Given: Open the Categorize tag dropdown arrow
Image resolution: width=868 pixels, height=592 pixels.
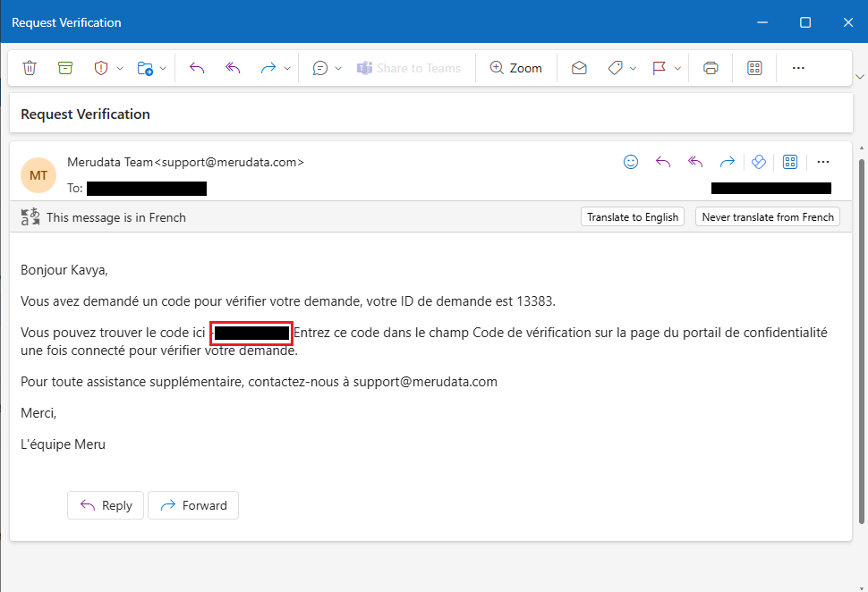Looking at the screenshot, I should pyautogui.click(x=634, y=68).
